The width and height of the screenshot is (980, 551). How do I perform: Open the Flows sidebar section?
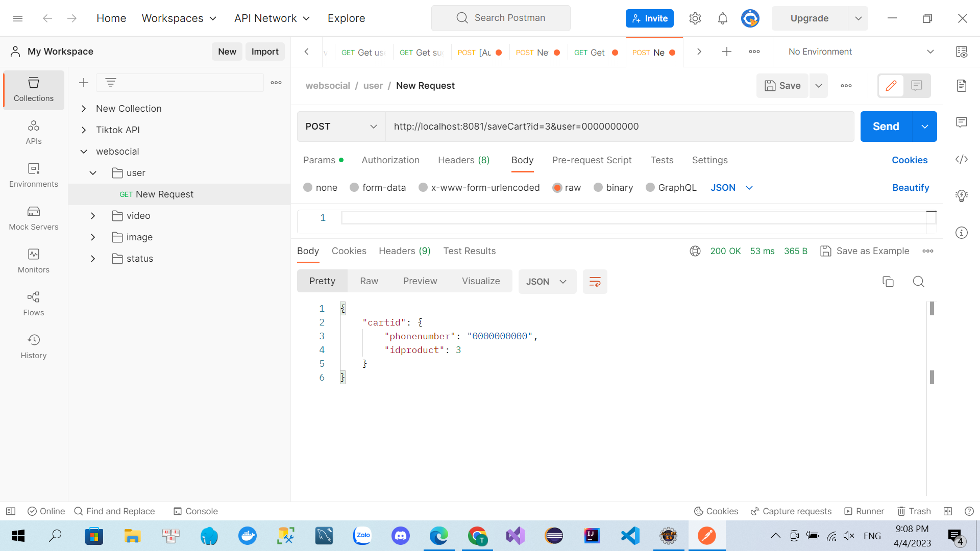[34, 304]
